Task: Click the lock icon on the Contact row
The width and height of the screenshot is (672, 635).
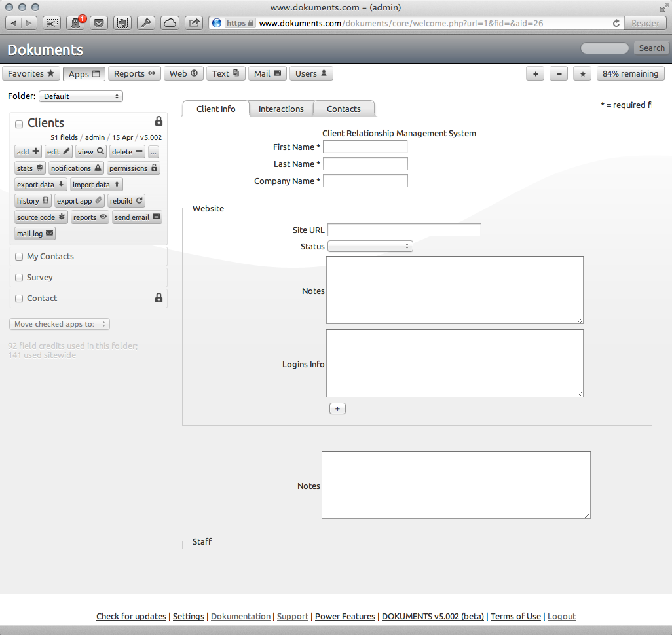Action: click(x=159, y=298)
